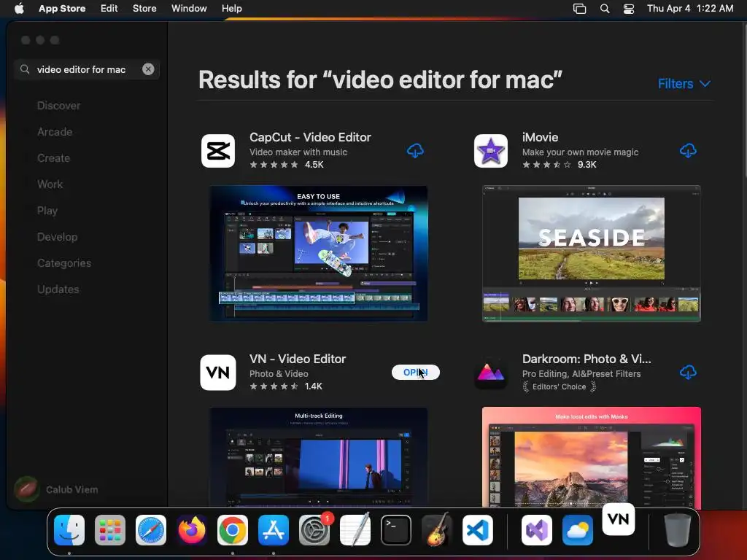Open Visual Studio Code from the Dock
This screenshot has width=747, height=560.
pos(477,530)
